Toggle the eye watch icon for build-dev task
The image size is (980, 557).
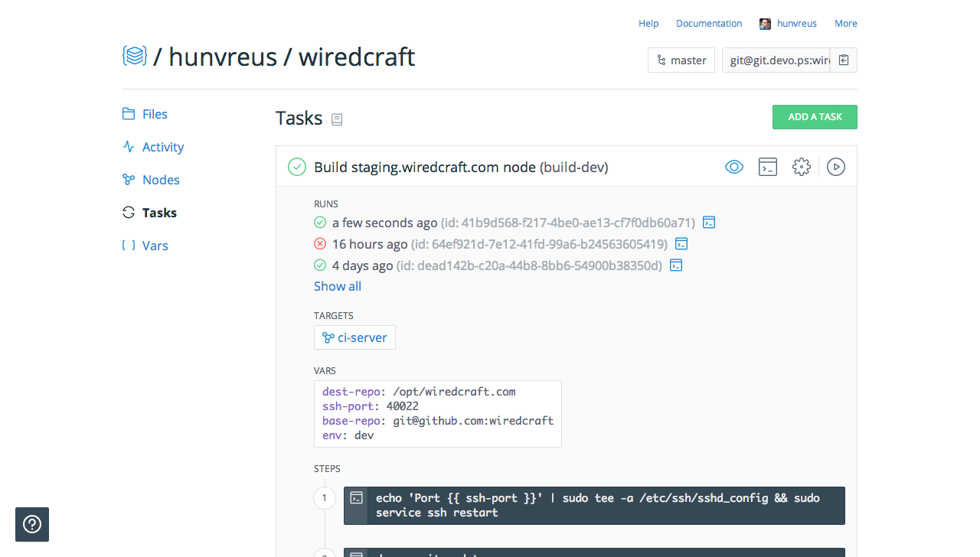pyautogui.click(x=734, y=167)
